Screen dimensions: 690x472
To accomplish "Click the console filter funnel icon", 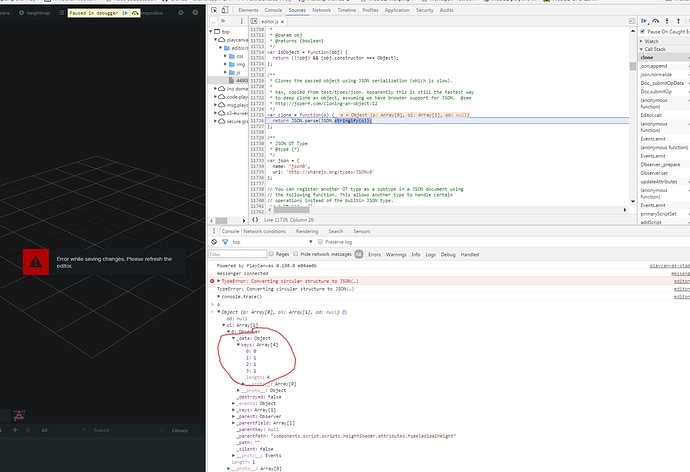I will click(x=223, y=242).
